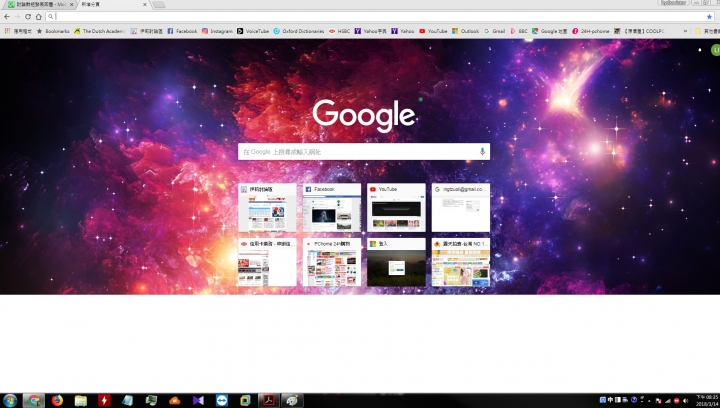720x408 pixels.
Task: Open the VoiceTube bookmark
Action: [x=253, y=31]
